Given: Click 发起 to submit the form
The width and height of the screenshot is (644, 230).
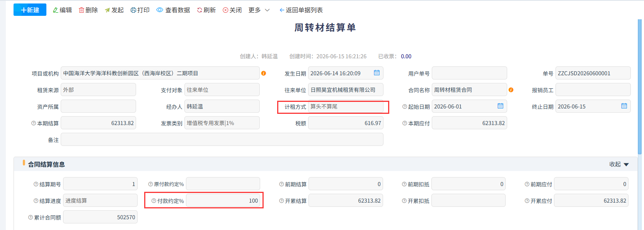Looking at the screenshot, I should tap(114, 10).
